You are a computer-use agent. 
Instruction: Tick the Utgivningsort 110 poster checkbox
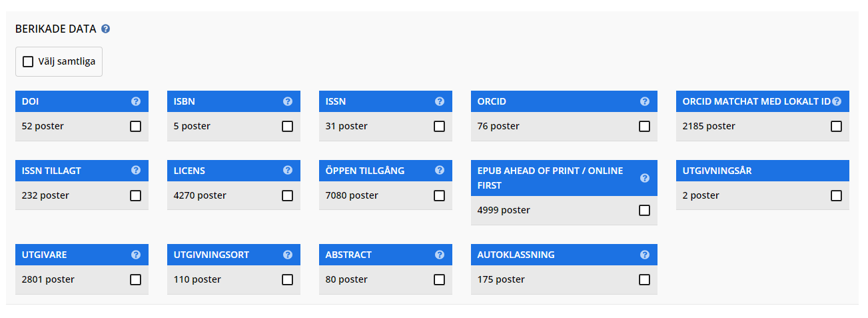pos(288,279)
